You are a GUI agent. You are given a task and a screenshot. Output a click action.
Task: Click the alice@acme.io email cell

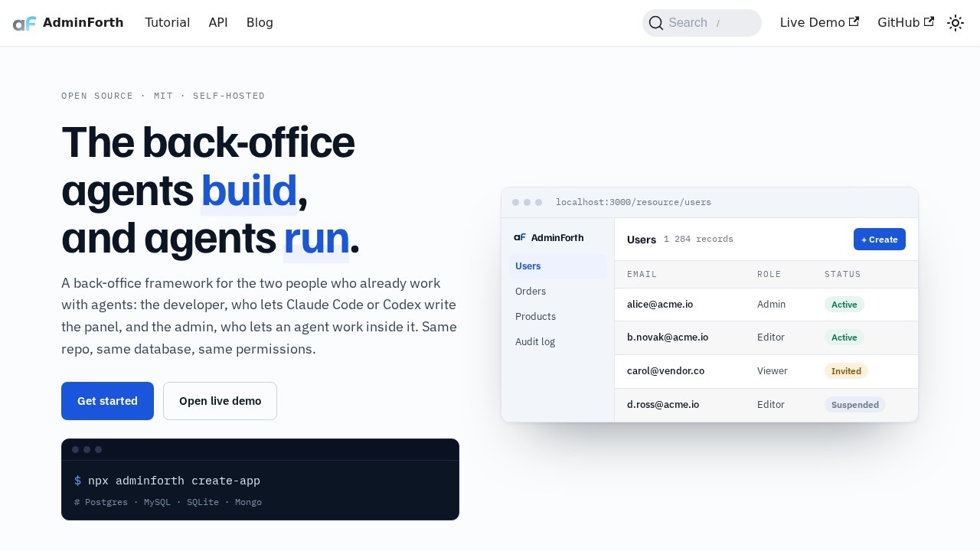(660, 305)
